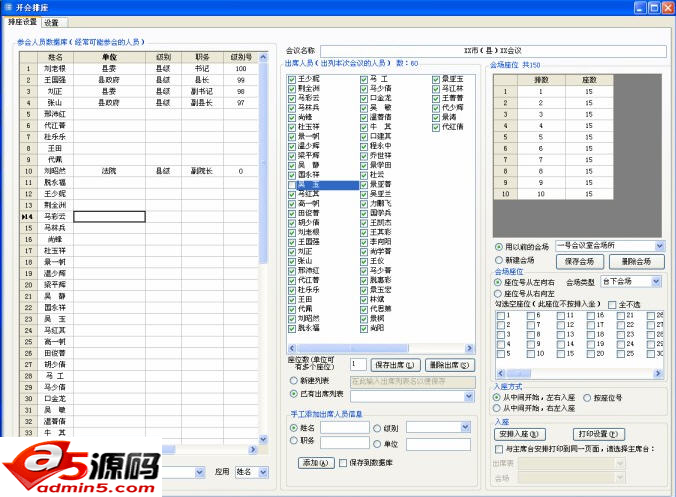Click the 删除出席 button

(450, 365)
